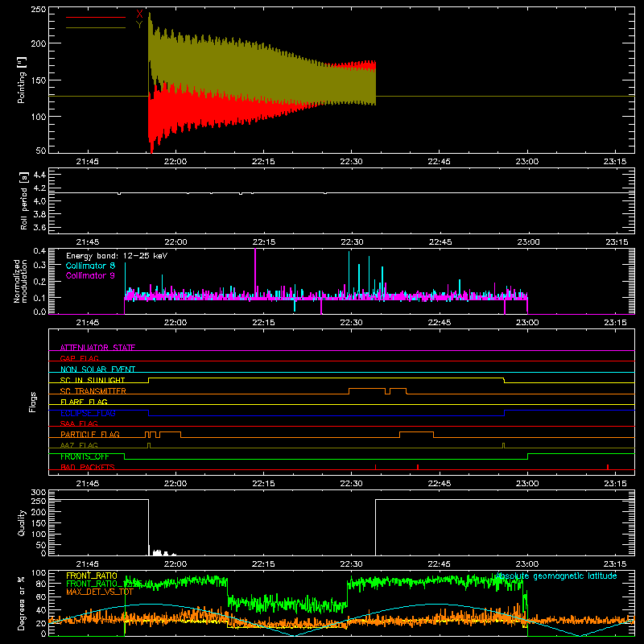Click the 3.6 tick on Roll period axis
This screenshot has height=644, width=644.
point(39,227)
